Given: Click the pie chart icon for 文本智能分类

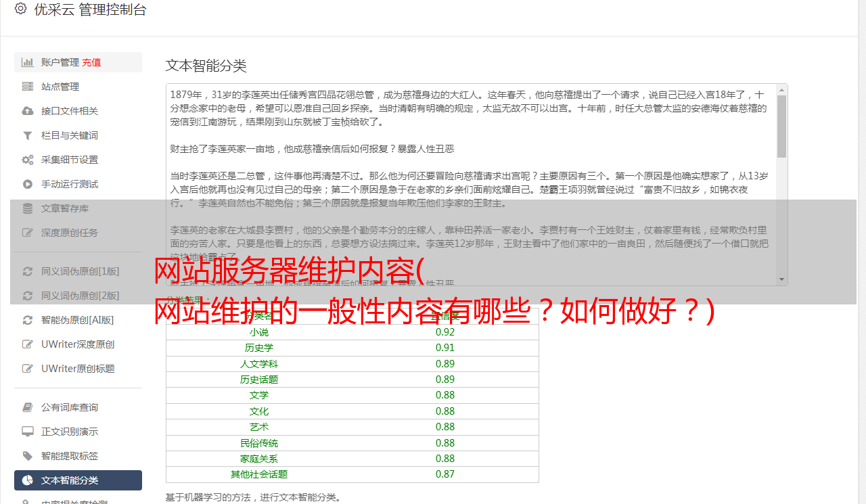Looking at the screenshot, I should pyautogui.click(x=28, y=480).
